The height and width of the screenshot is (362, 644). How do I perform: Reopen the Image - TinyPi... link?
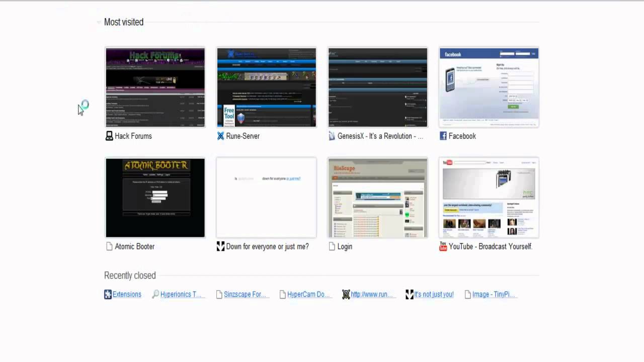(494, 295)
